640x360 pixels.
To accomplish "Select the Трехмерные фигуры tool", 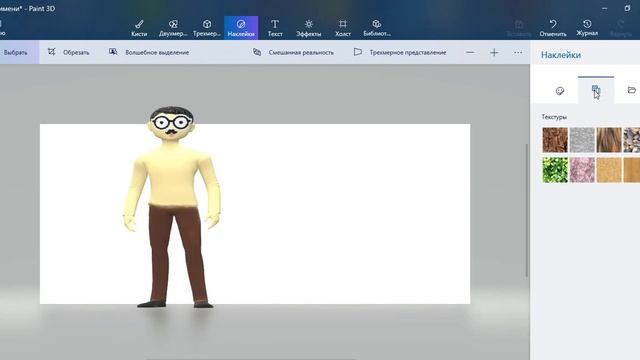I will point(207,28).
